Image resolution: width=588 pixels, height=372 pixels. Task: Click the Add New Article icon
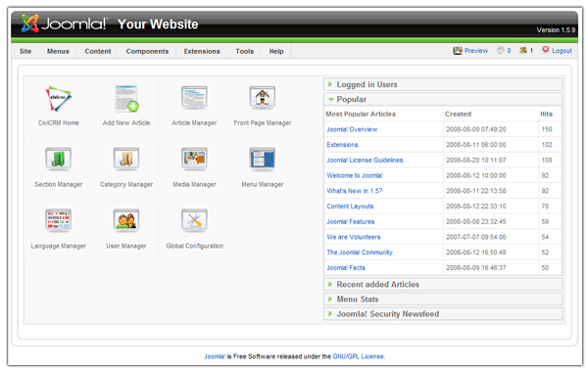126,98
